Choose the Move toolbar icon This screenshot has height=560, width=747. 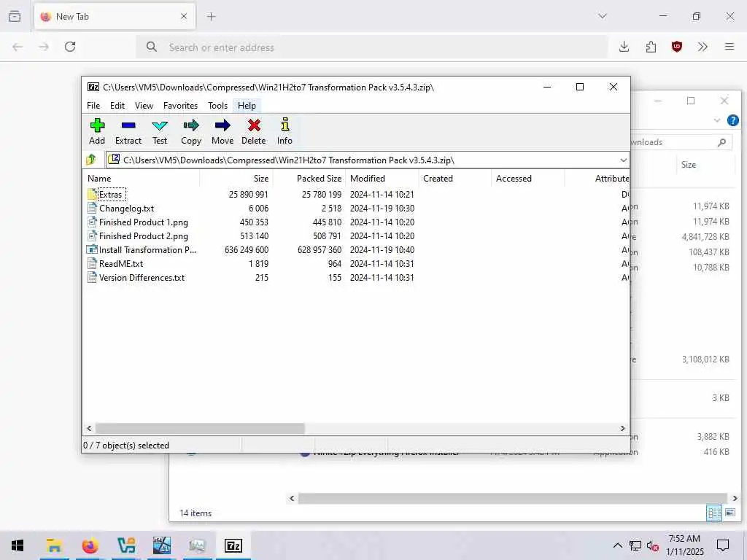coord(222,131)
